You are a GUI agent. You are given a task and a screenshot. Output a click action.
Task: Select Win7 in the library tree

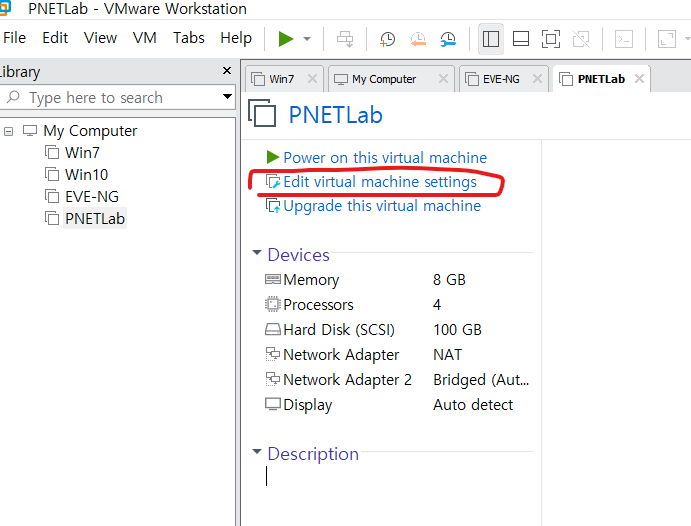pyautogui.click(x=82, y=153)
